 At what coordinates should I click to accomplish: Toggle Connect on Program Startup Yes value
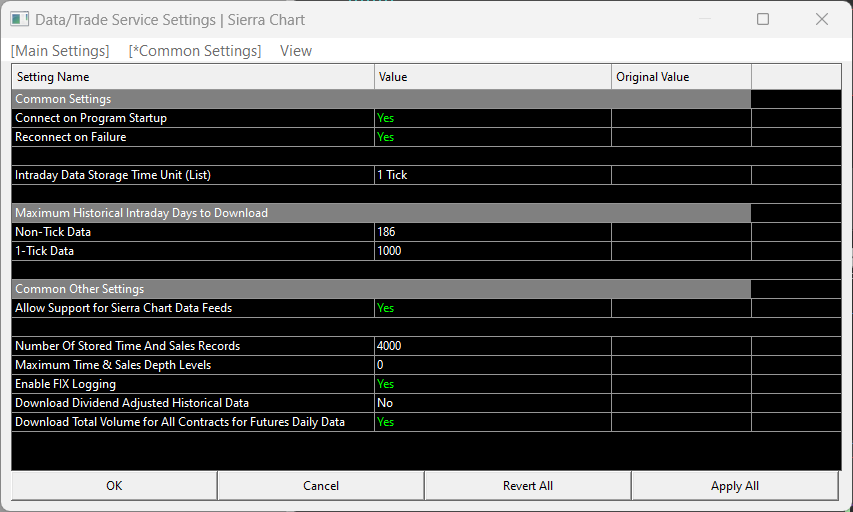click(493, 118)
